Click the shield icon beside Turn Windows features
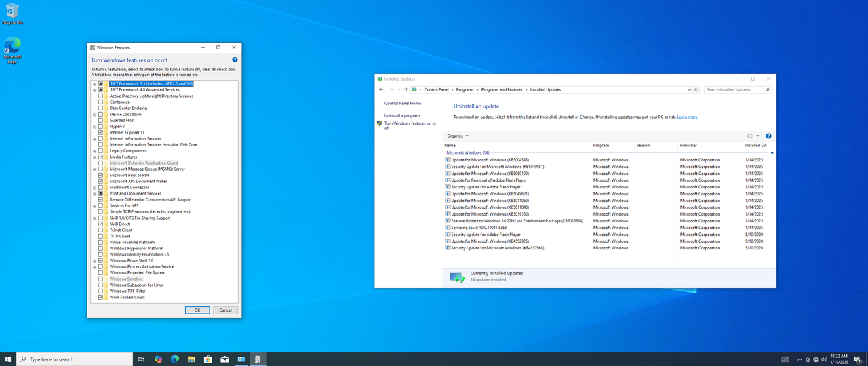The image size is (868, 366). (x=380, y=123)
